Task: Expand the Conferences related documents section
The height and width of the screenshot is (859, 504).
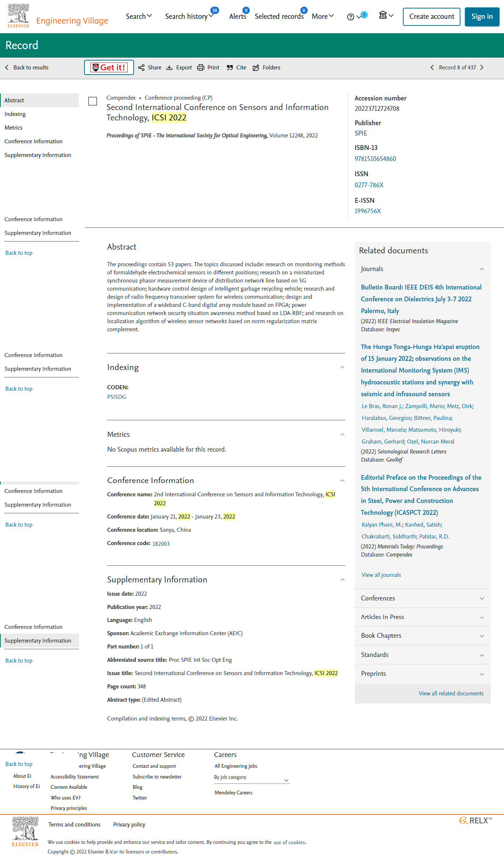Action: (x=481, y=598)
